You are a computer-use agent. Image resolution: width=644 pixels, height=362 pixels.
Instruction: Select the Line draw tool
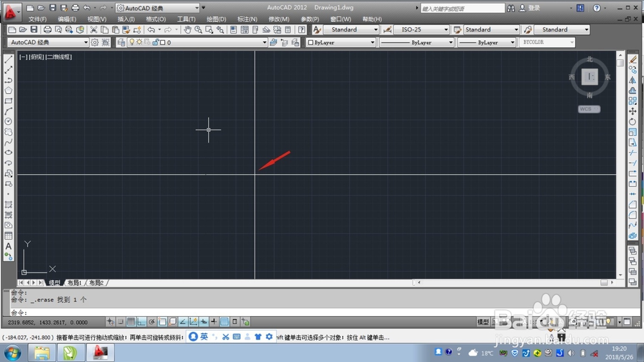point(8,59)
